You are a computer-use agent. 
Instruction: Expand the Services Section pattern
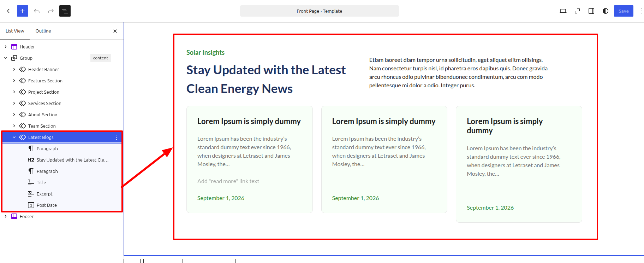[14, 103]
